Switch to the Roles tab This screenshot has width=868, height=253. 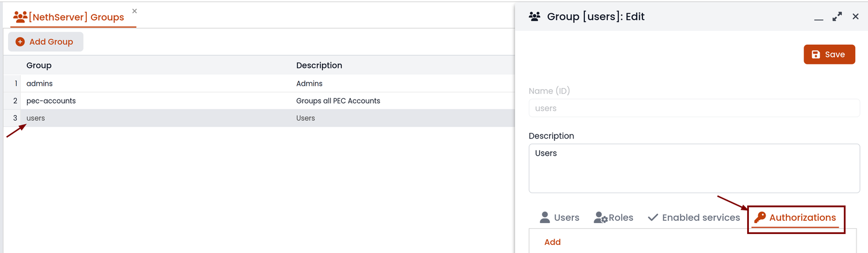coord(613,217)
